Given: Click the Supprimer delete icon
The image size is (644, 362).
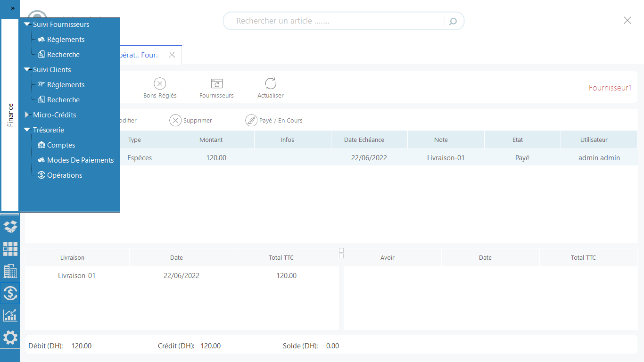Looking at the screenshot, I should (x=175, y=120).
